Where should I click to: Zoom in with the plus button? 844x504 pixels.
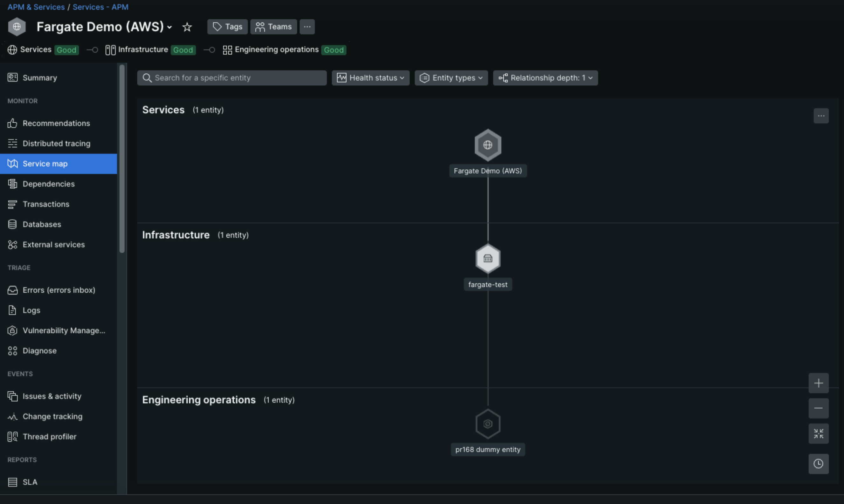point(818,383)
